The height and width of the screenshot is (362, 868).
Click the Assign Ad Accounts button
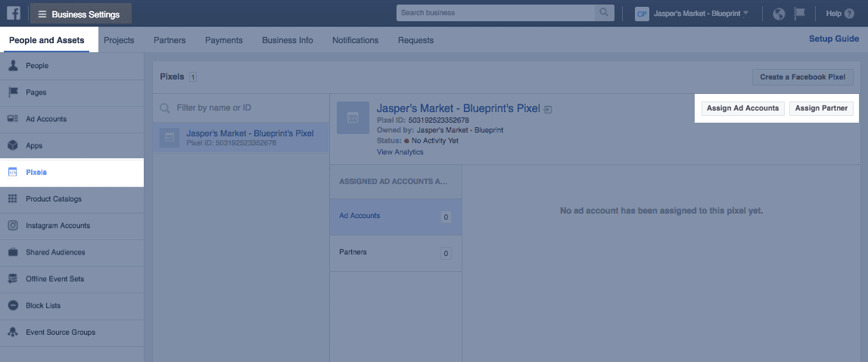click(x=742, y=108)
